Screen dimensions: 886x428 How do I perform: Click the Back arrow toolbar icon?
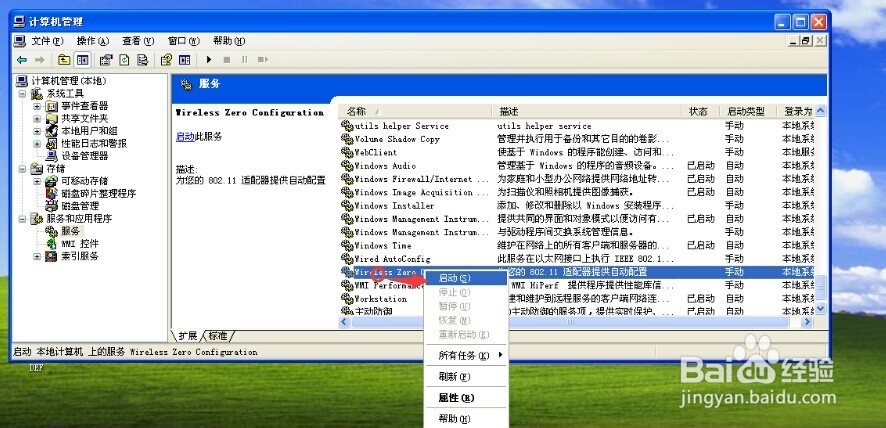click(x=21, y=59)
